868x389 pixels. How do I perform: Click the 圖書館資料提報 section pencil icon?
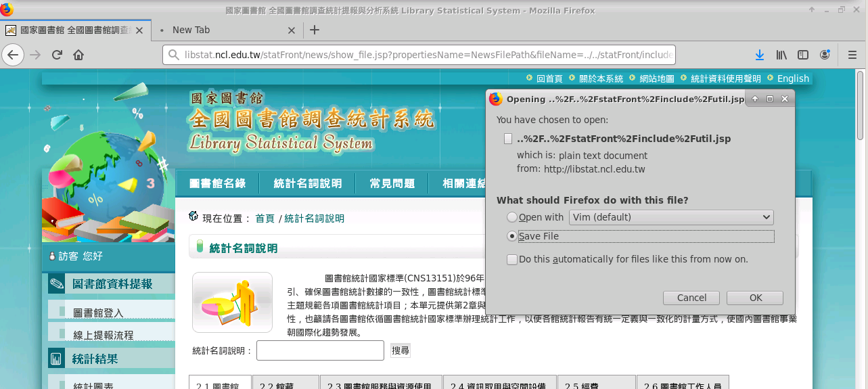pos(57,284)
